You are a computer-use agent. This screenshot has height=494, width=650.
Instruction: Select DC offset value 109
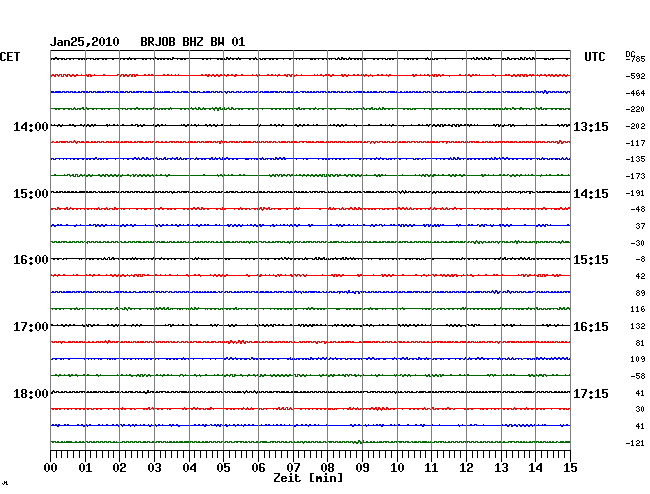(x=638, y=359)
